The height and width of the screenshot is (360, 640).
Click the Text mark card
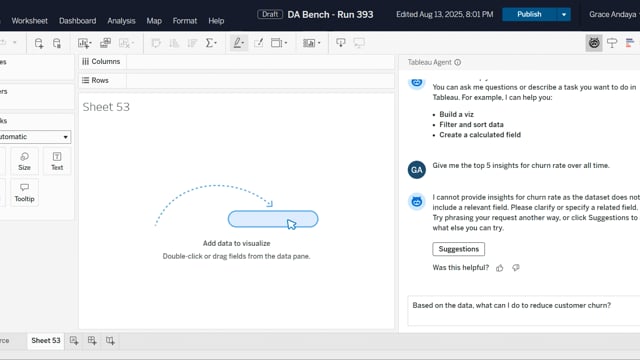coord(57,162)
